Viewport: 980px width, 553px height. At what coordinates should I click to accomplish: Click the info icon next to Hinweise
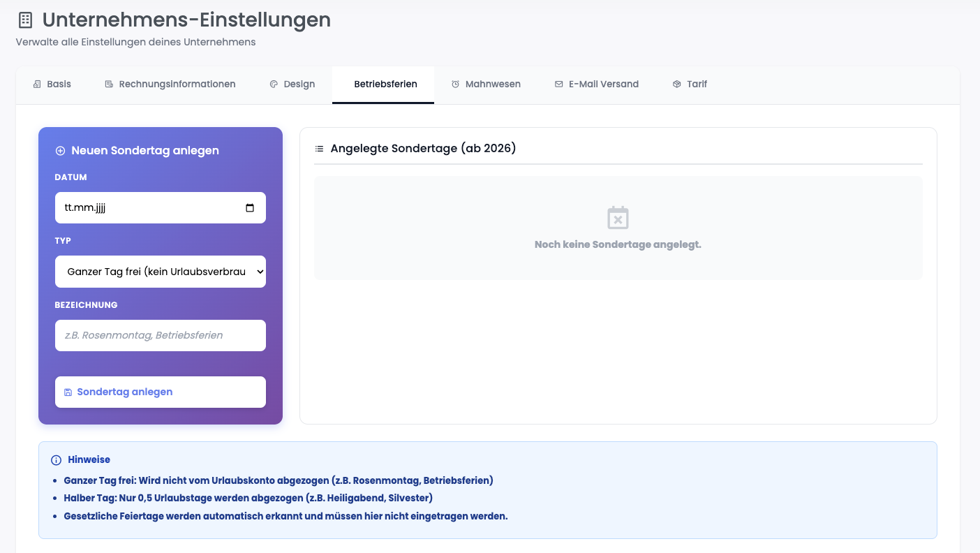(x=57, y=460)
